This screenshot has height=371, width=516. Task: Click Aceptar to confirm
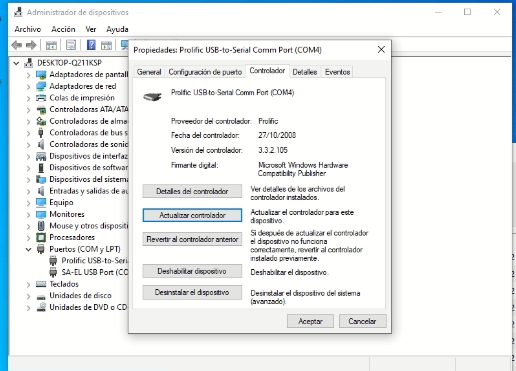310,321
